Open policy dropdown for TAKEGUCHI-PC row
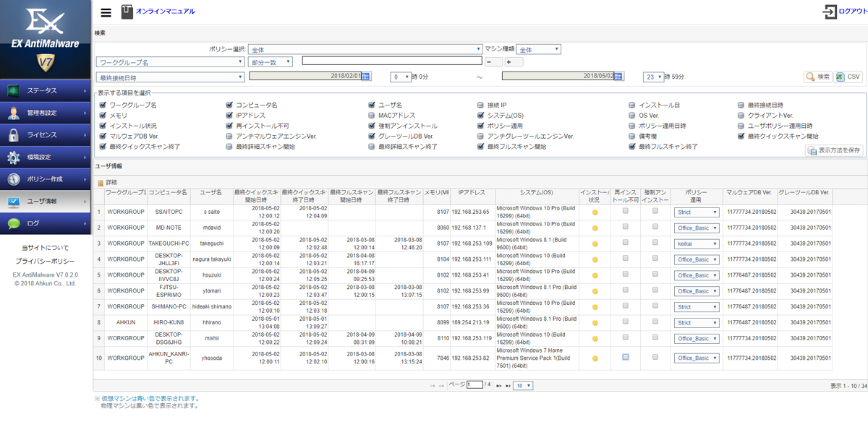Viewport: 868px width, 427px height. [x=697, y=244]
